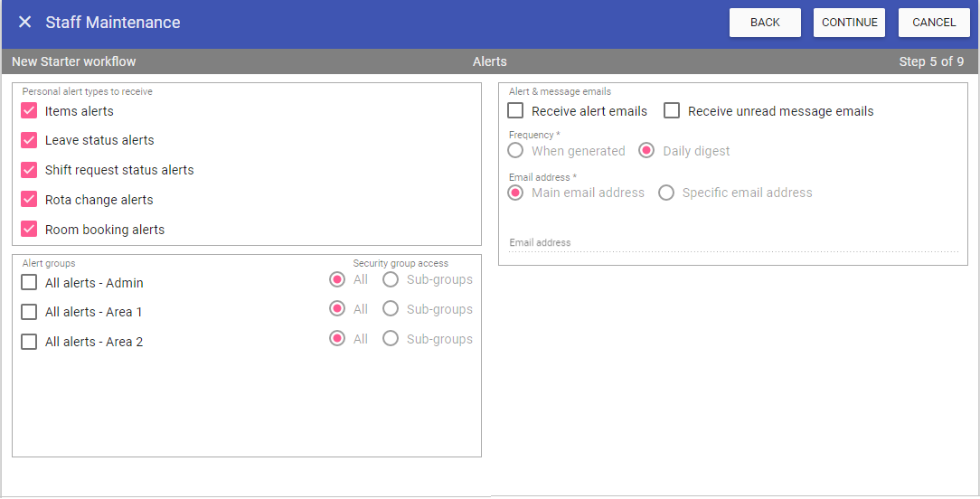Screen dimensions: 980x499
Task: Uncheck Rota change alerts
Action: [29, 200]
